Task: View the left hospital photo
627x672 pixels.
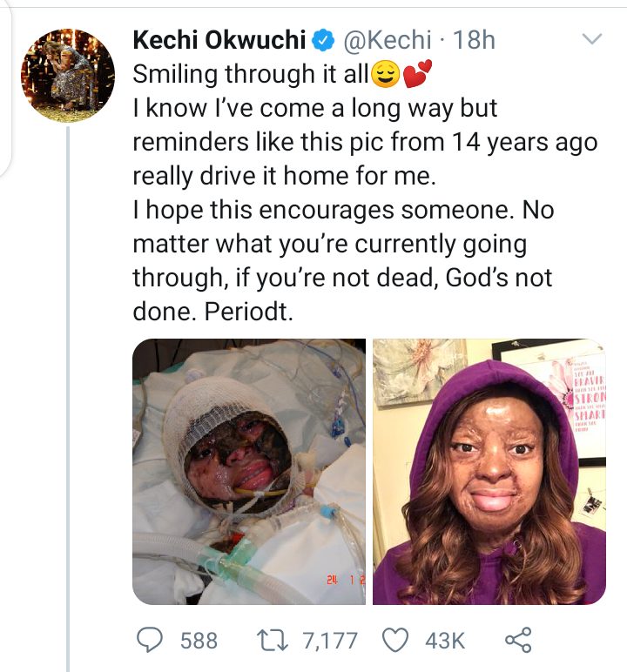Action: coord(248,471)
